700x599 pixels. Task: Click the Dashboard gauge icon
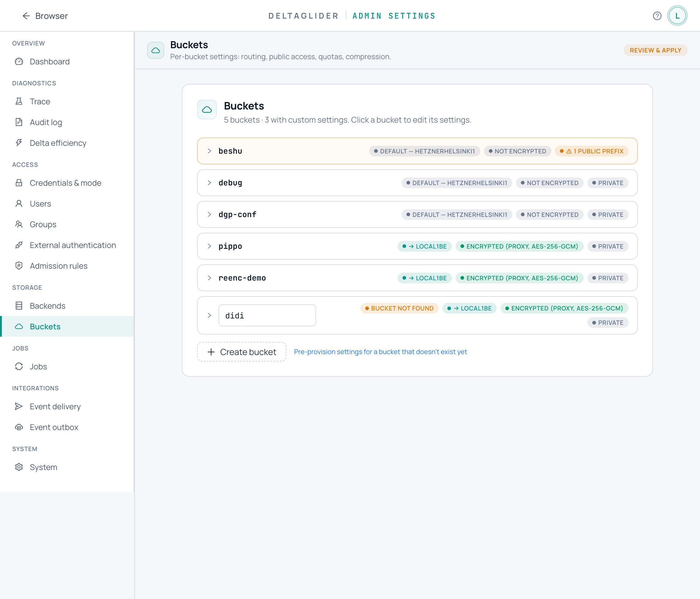coord(19,61)
